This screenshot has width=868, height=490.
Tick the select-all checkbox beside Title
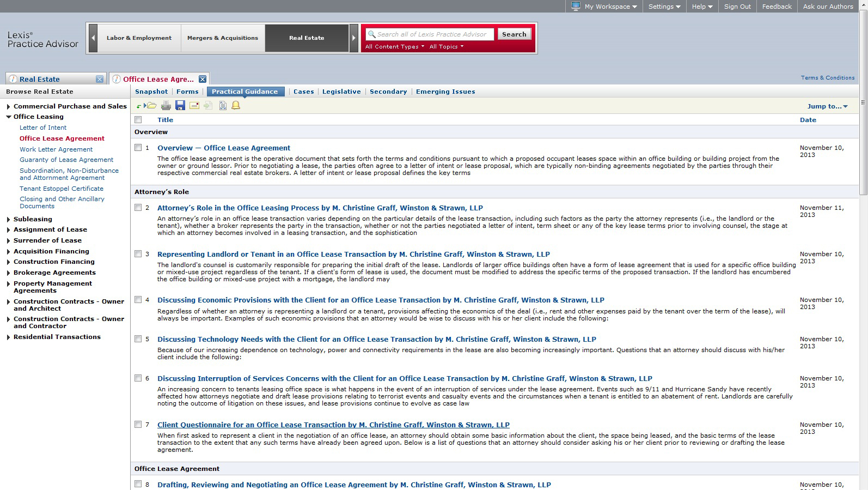point(138,120)
